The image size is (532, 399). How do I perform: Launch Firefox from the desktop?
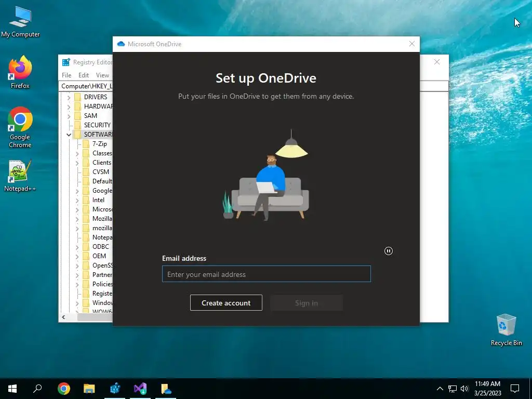[x=20, y=72]
